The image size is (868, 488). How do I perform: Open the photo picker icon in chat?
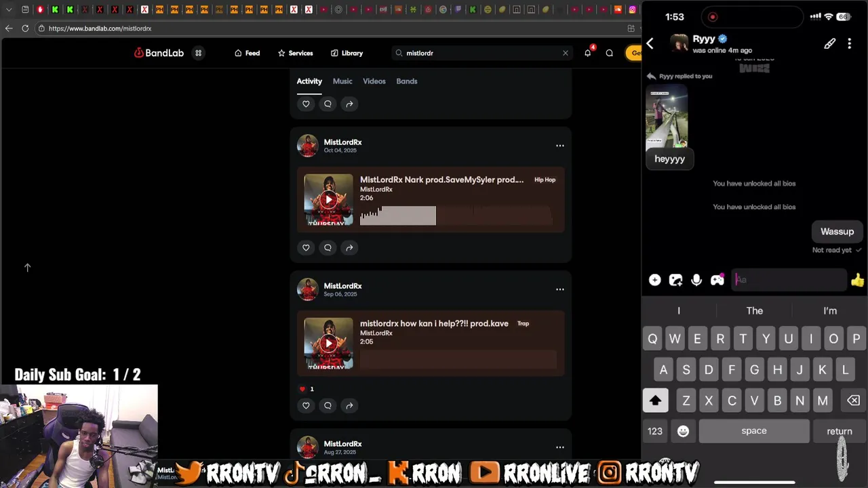point(675,280)
